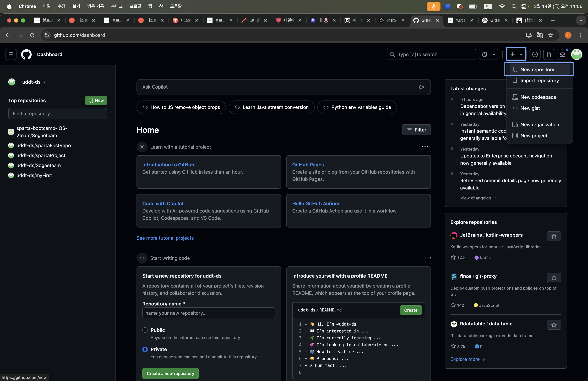Select the Private visibility radio button
Image resolution: width=588 pixels, height=381 pixels.
[x=145, y=349]
